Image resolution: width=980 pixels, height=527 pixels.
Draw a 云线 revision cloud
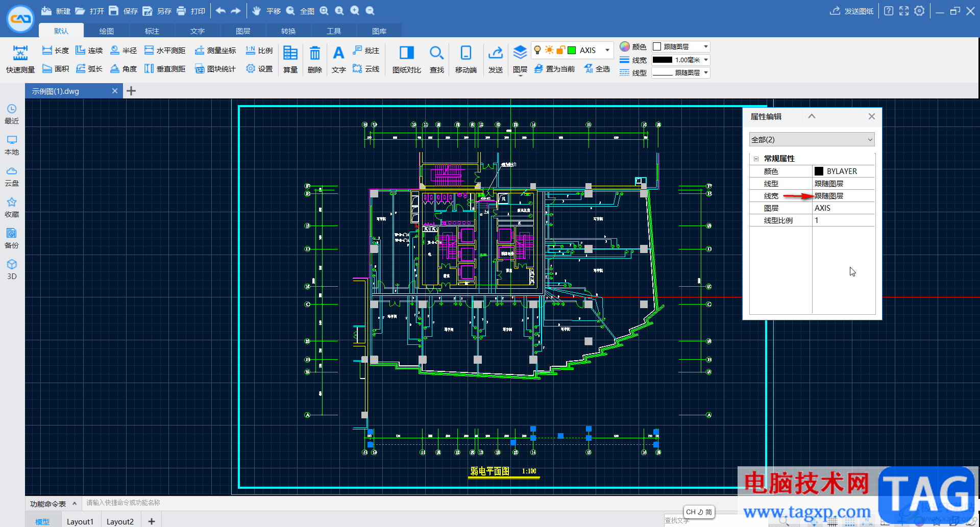point(366,68)
